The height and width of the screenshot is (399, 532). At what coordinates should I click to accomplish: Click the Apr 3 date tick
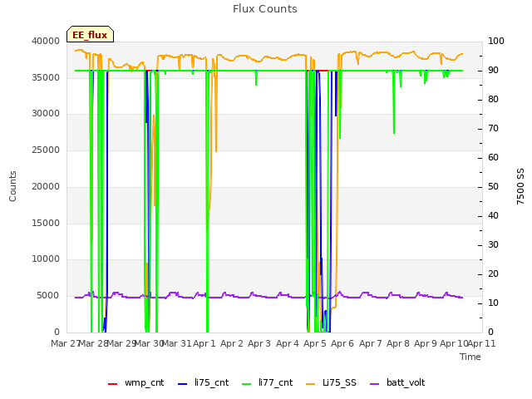coord(259,343)
